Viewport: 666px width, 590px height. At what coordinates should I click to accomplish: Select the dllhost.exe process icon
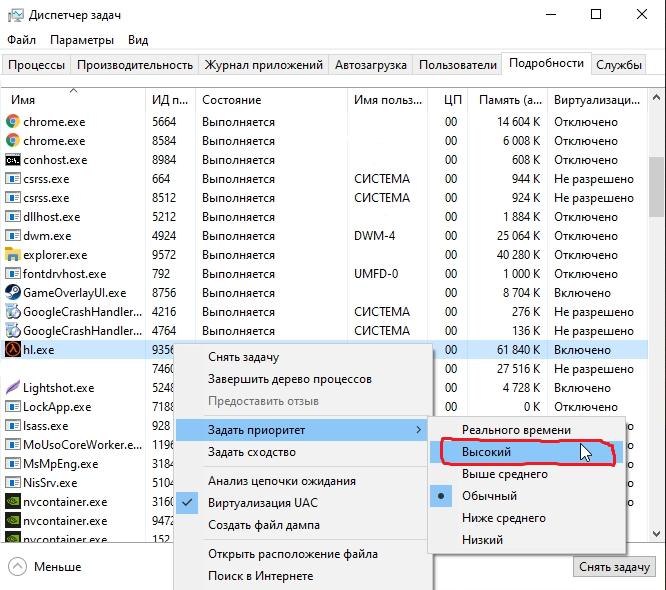click(13, 217)
